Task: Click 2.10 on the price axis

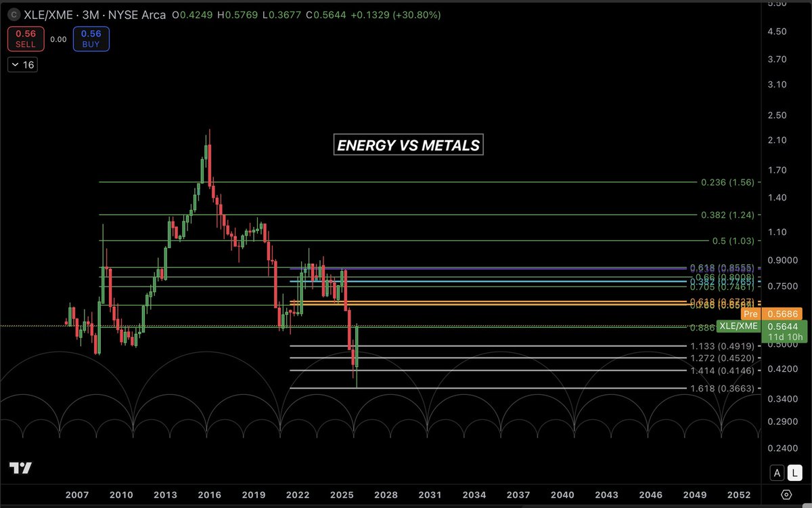Action: pyautogui.click(x=777, y=141)
